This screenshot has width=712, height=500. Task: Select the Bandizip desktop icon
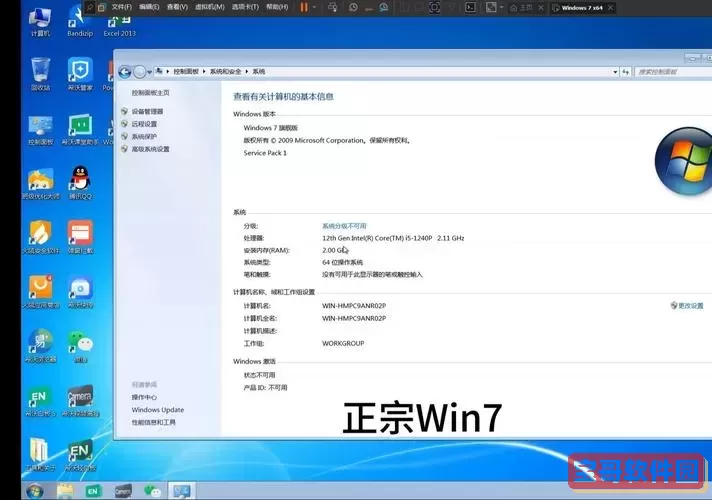point(80,21)
